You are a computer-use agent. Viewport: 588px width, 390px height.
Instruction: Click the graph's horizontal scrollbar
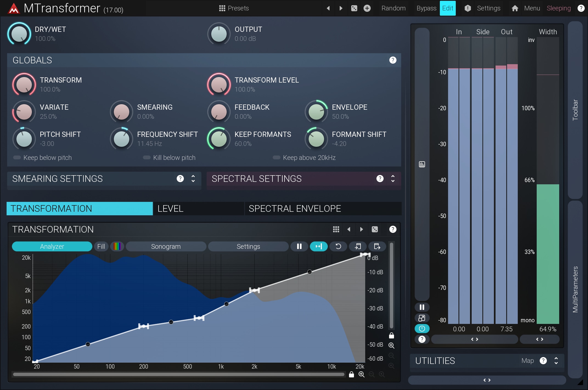tap(178, 374)
